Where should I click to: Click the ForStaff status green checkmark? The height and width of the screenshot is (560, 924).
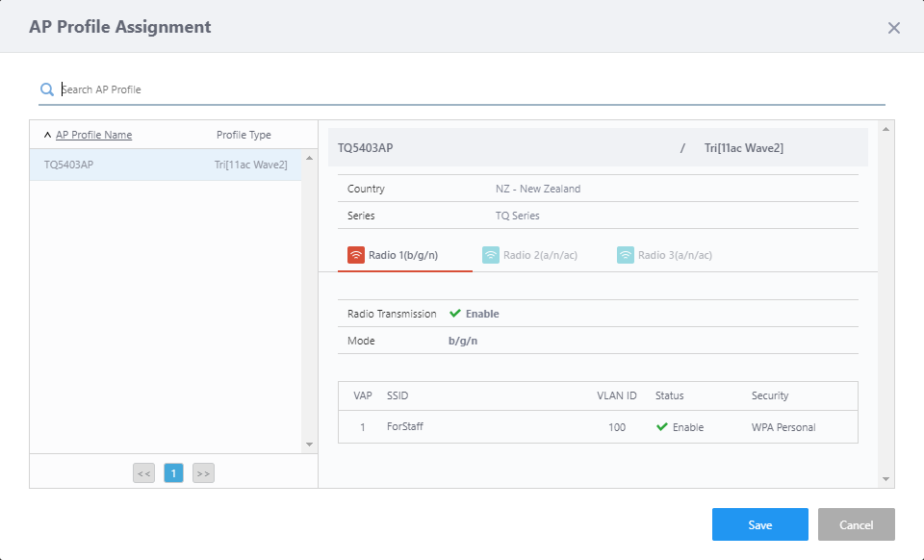(x=662, y=427)
